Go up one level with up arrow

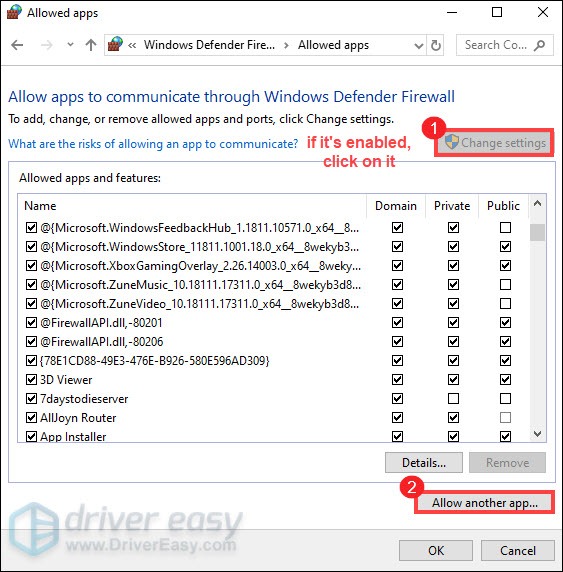pyautogui.click(x=91, y=45)
